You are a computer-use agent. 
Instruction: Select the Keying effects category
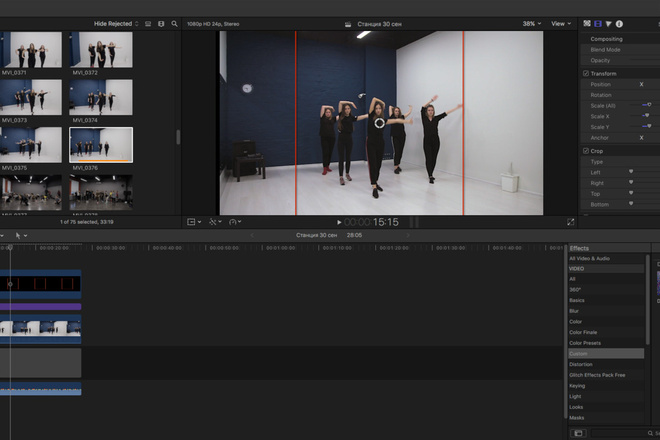606,386
